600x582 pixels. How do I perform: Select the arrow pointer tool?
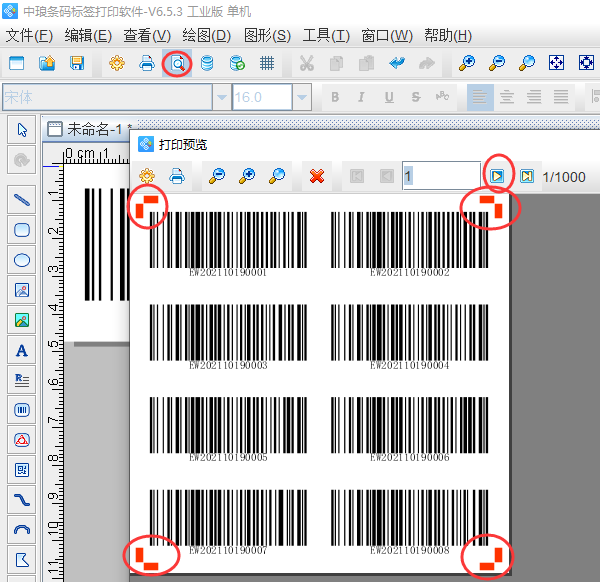point(22,130)
